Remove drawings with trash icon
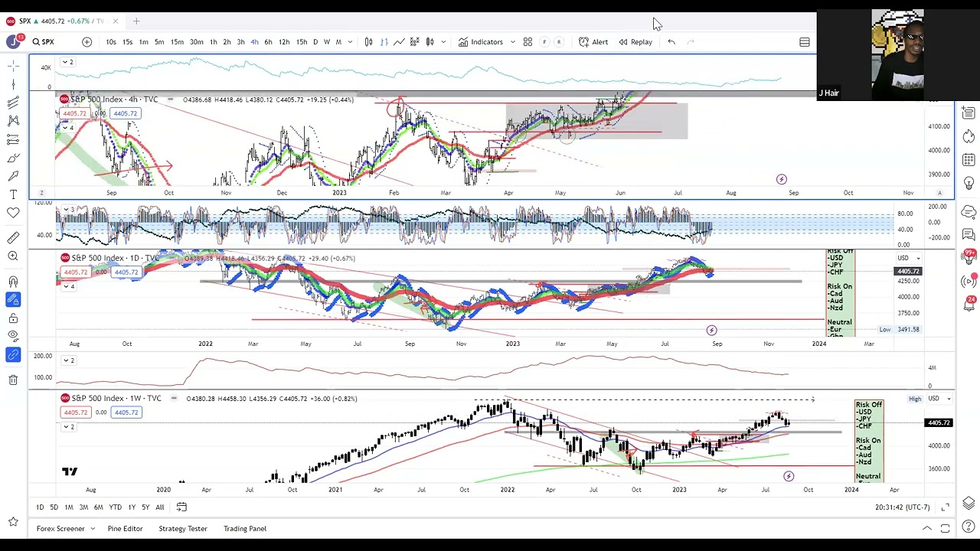The image size is (980, 551). (13, 380)
